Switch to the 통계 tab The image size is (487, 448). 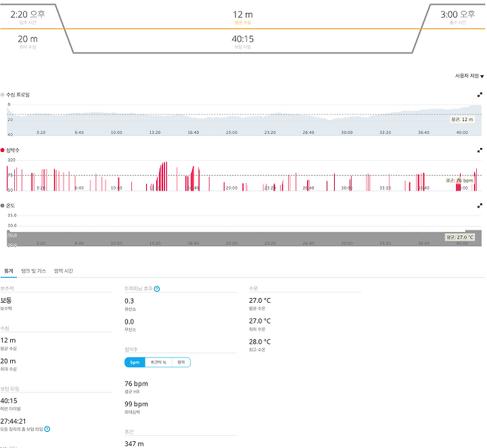tap(9, 271)
